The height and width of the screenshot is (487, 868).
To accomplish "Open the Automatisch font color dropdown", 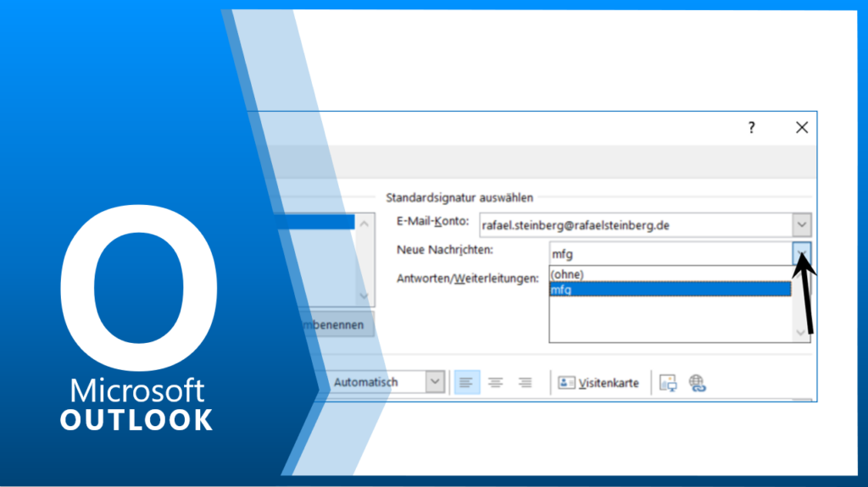I will click(435, 382).
